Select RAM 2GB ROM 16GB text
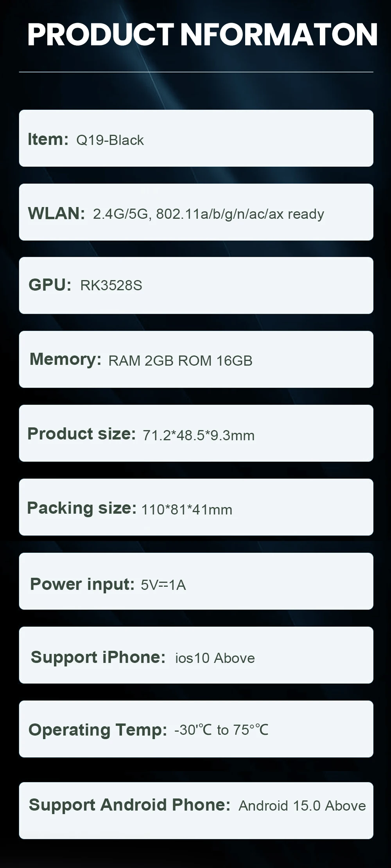Image resolution: width=391 pixels, height=868 pixels. pyautogui.click(x=180, y=361)
